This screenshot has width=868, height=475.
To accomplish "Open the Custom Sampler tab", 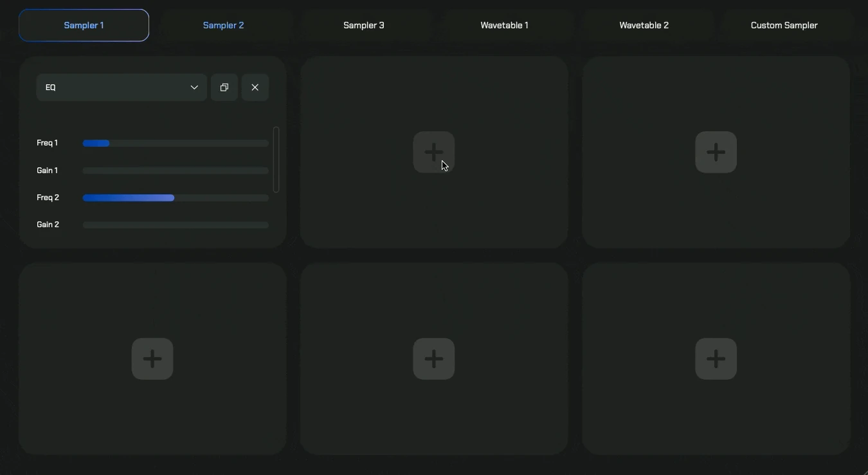I will 784,26.
